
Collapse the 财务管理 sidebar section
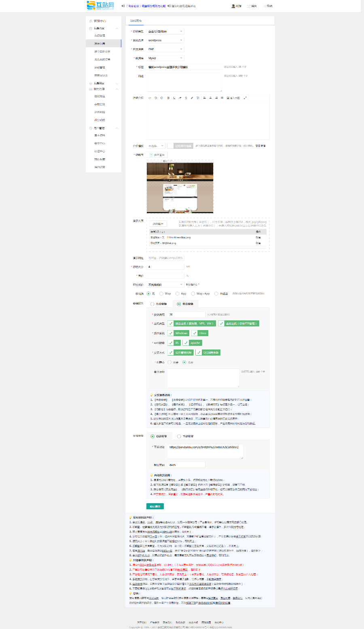tap(117, 89)
